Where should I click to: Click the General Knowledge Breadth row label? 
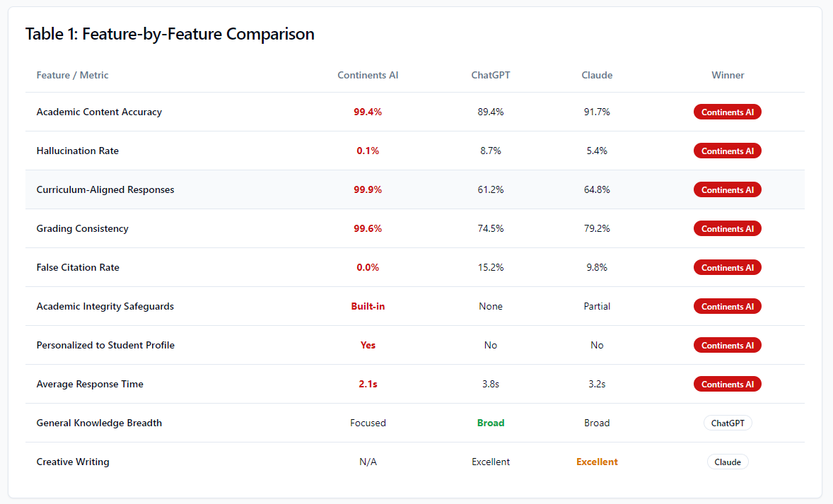tap(99, 423)
